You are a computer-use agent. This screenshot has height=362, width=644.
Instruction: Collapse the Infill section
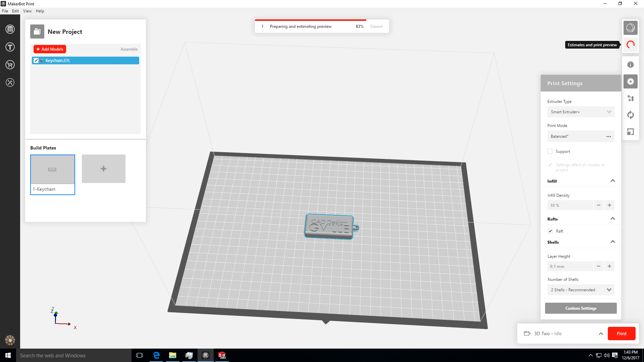click(x=613, y=181)
